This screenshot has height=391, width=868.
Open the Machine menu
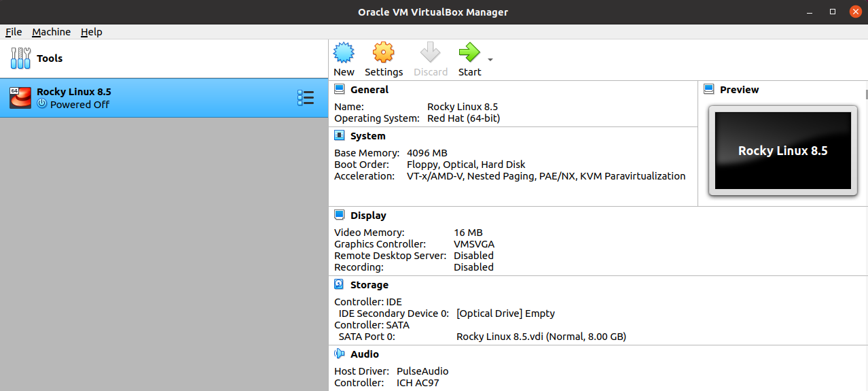tap(51, 32)
